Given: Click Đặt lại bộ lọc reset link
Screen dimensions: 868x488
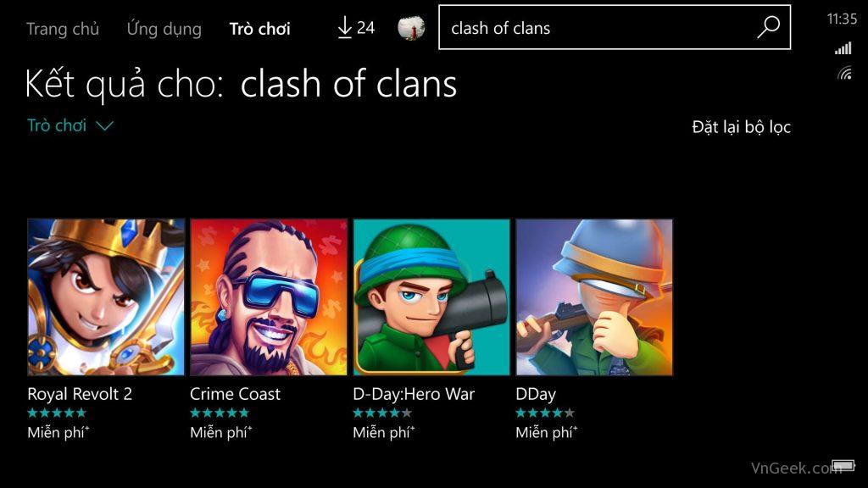Looking at the screenshot, I should point(741,127).
